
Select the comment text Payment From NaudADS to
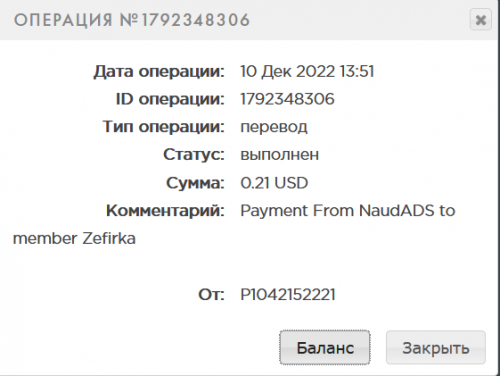tap(348, 211)
